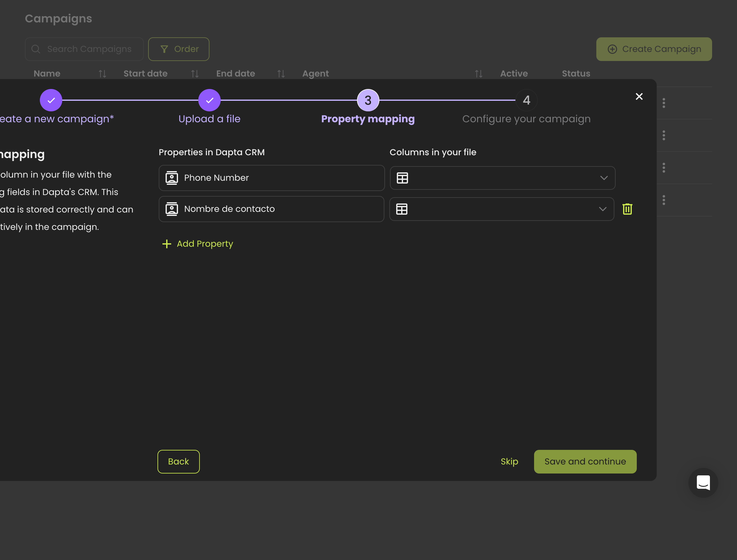
Task: Click the Create Campaign button
Action: [653, 49]
